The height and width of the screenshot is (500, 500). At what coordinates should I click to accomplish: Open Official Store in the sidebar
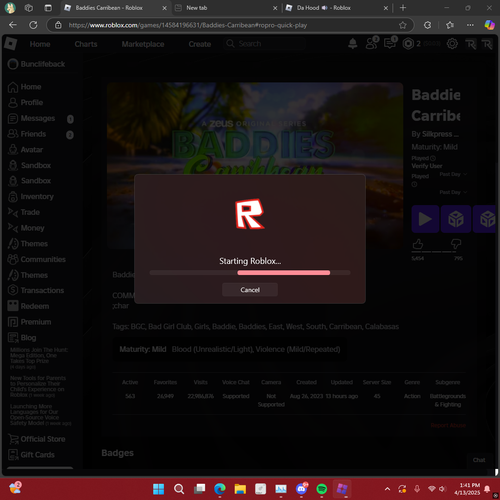click(37, 439)
